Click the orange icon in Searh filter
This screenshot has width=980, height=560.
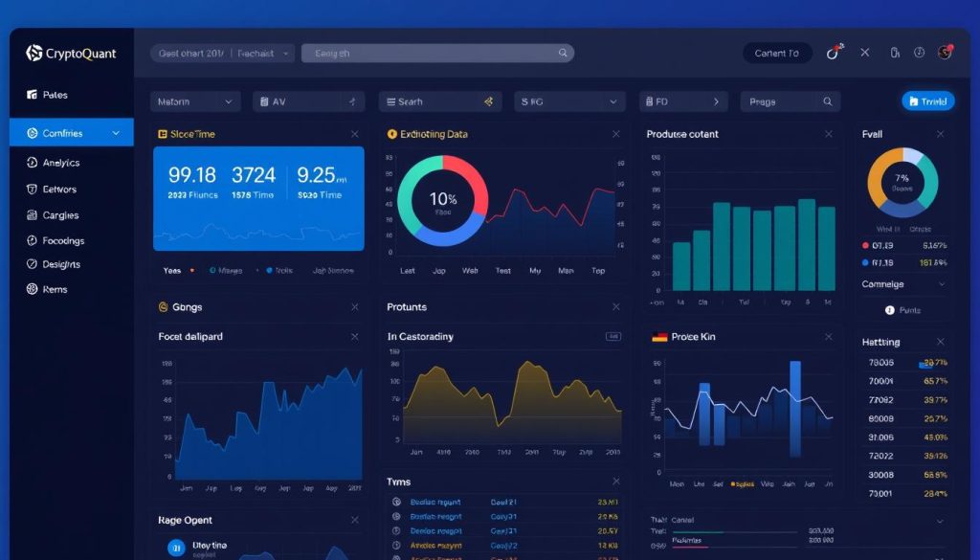coord(489,101)
